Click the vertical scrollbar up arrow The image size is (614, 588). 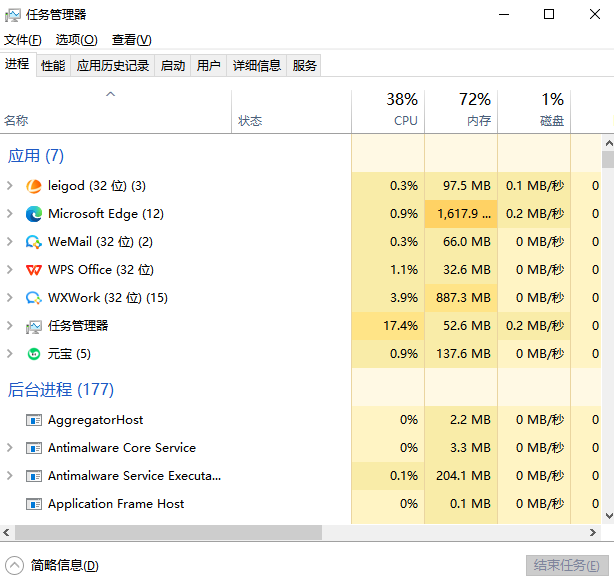609,143
